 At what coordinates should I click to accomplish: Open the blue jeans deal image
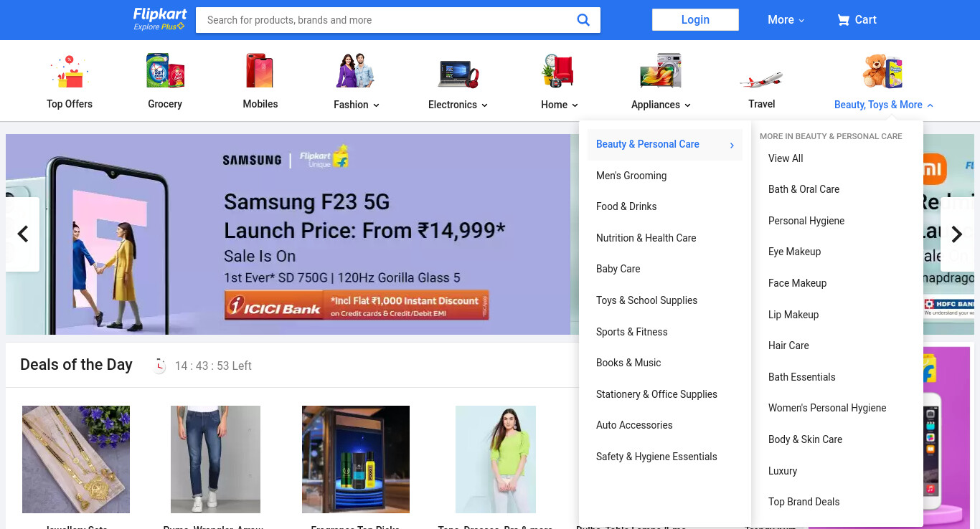tap(215, 459)
